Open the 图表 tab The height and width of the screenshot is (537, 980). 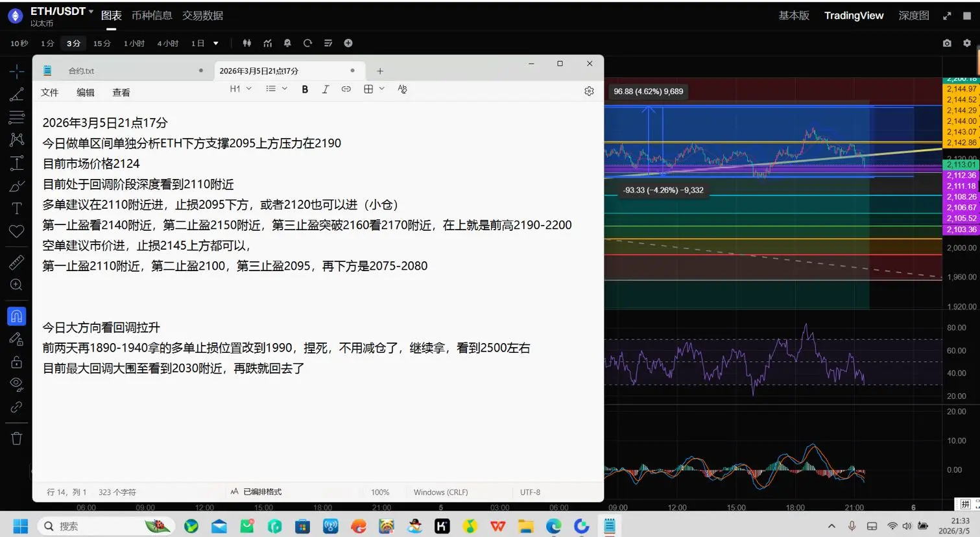pyautogui.click(x=112, y=16)
